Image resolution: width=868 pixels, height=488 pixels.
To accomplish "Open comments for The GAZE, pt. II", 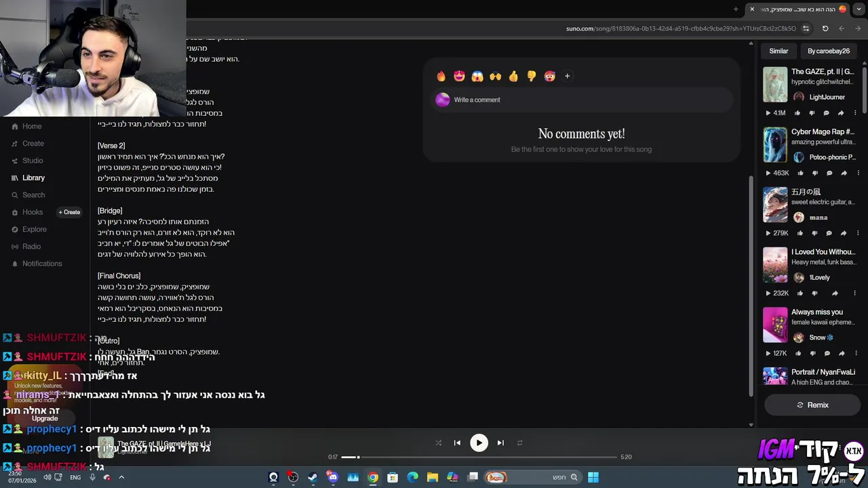I will coord(826,113).
